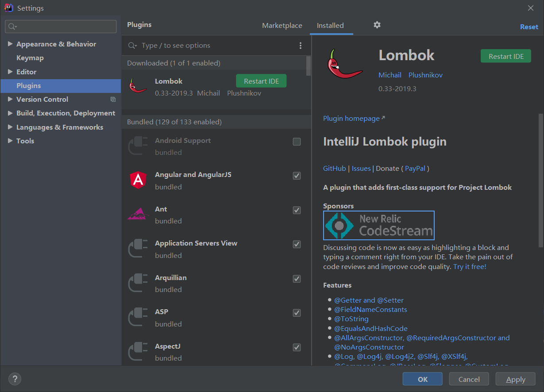Image resolution: width=544 pixels, height=392 pixels.
Task: Open the help question mark button
Action: [x=15, y=379]
